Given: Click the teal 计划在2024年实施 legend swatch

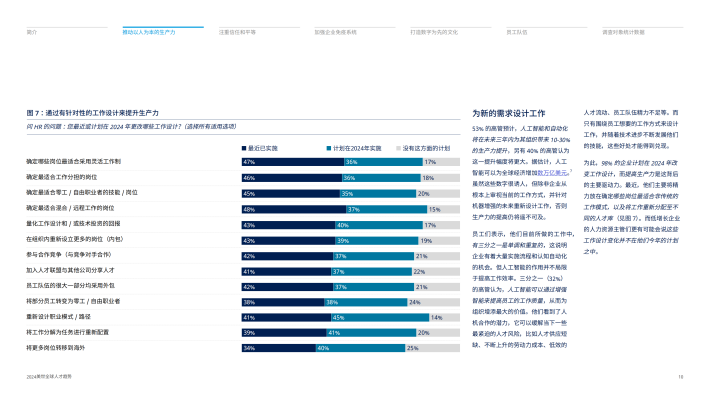Looking at the screenshot, I should (329, 148).
